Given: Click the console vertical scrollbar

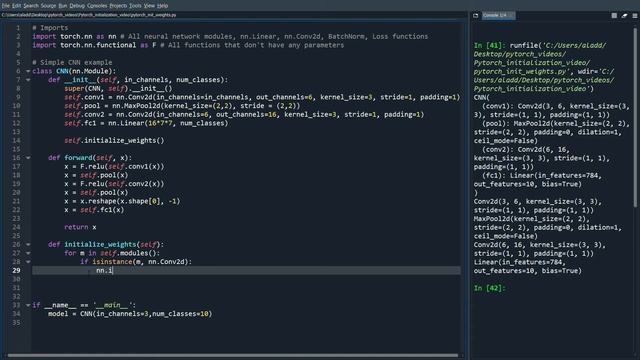Looking at the screenshot, I should (x=635, y=118).
